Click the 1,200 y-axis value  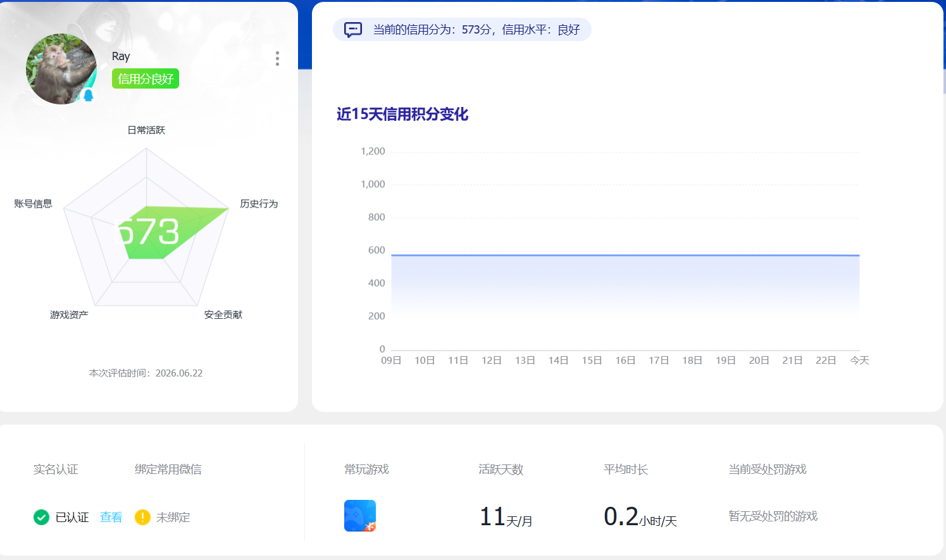373,151
